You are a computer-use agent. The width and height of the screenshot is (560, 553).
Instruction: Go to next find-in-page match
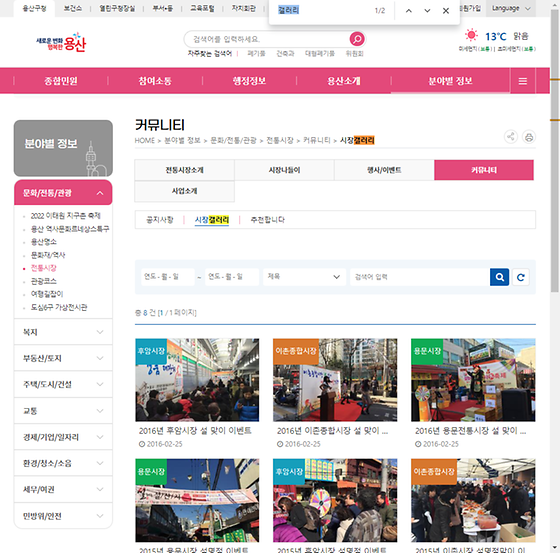coord(427,11)
